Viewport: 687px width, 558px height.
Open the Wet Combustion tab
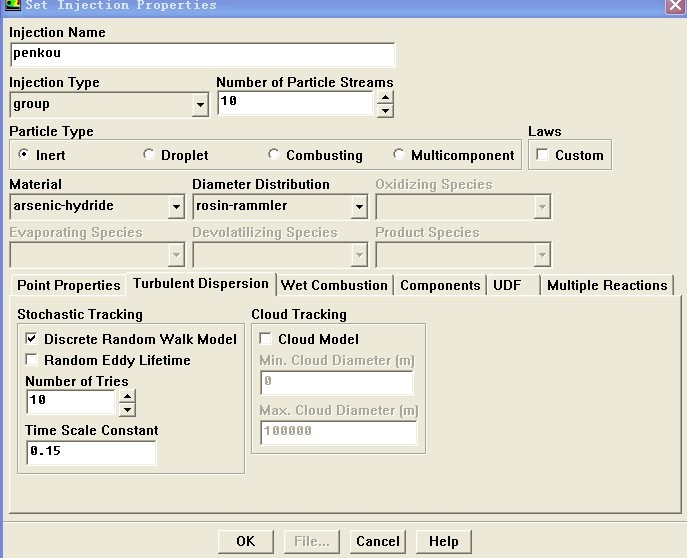point(334,285)
